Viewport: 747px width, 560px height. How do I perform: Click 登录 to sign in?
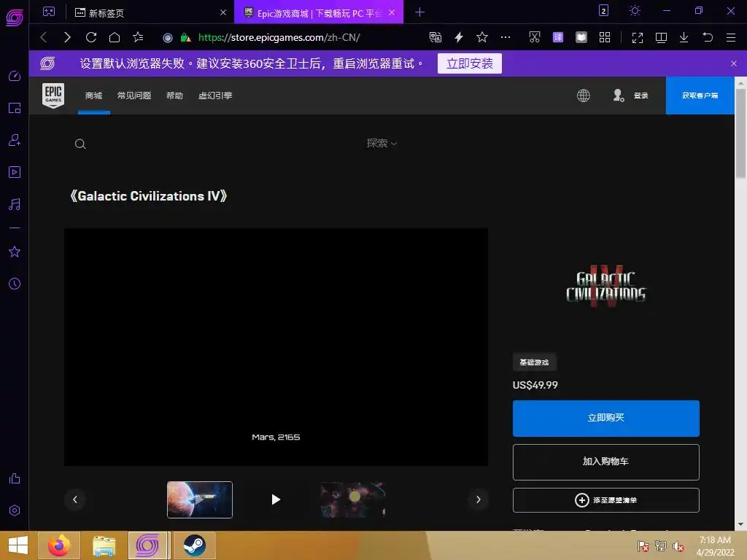click(640, 96)
